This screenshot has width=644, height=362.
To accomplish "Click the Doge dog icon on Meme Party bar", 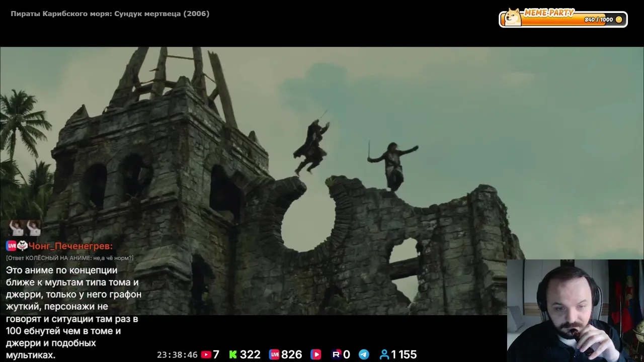I will (x=513, y=17).
